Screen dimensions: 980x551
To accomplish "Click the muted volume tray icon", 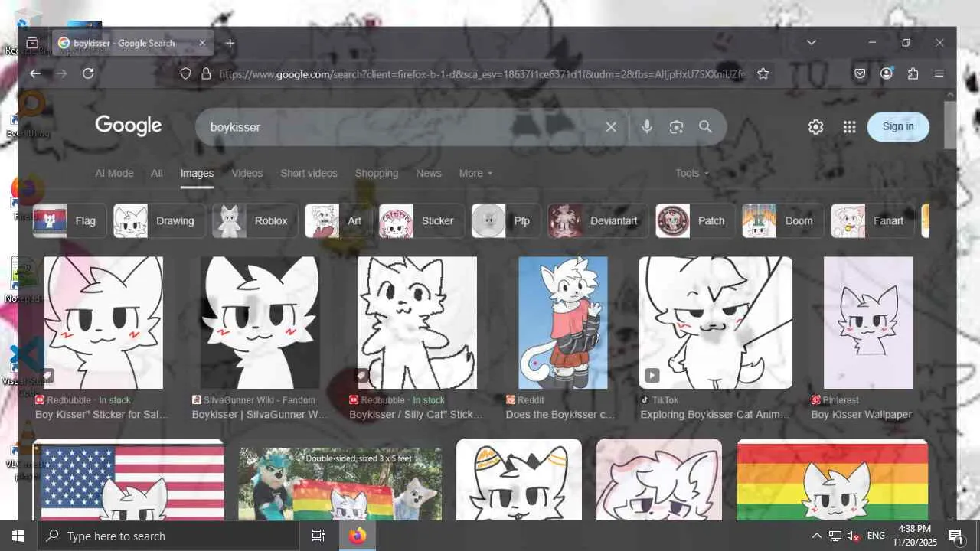I will point(854,536).
